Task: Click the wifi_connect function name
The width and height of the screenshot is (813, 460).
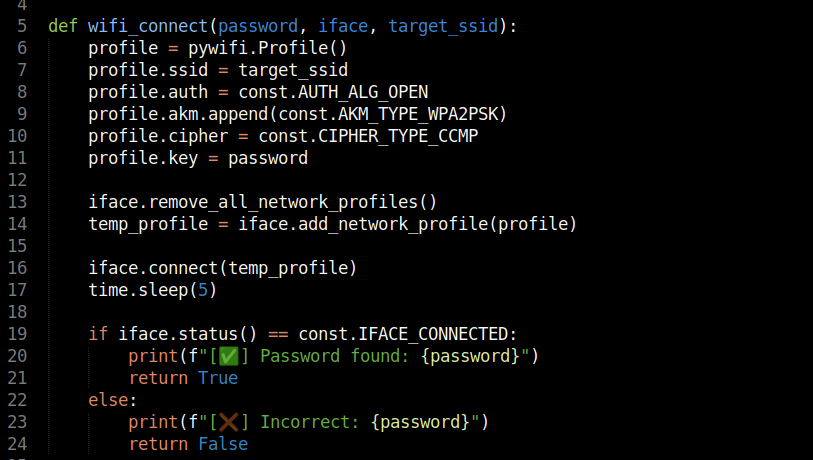Action: 148,26
